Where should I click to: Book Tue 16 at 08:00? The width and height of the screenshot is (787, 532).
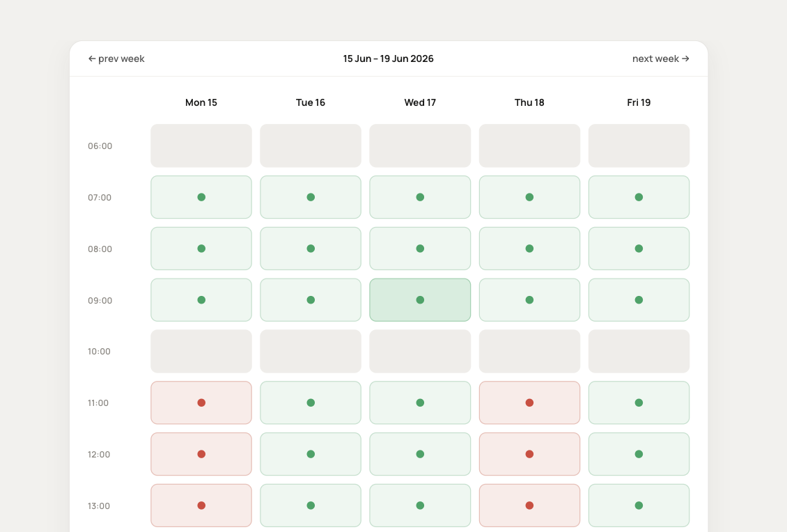click(311, 249)
